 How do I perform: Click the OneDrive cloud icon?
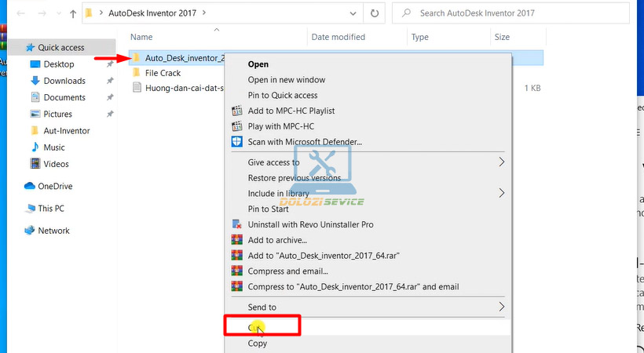[x=30, y=186]
